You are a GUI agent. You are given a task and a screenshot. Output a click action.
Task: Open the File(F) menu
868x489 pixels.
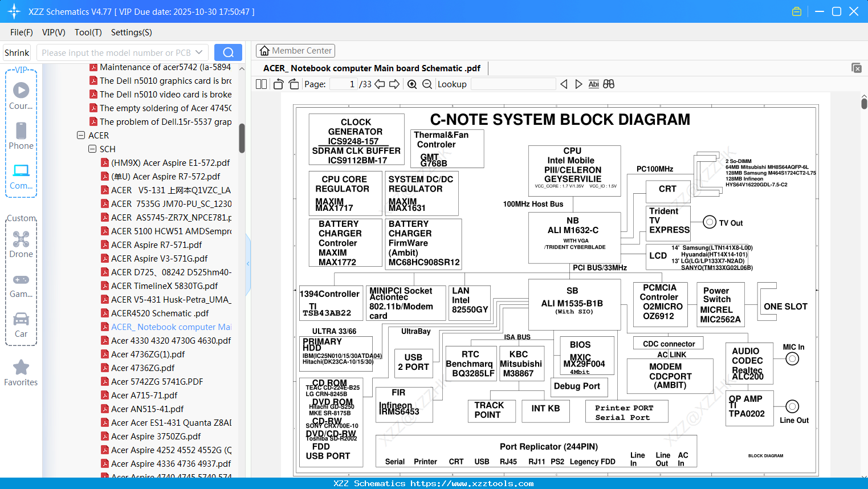[x=22, y=32]
